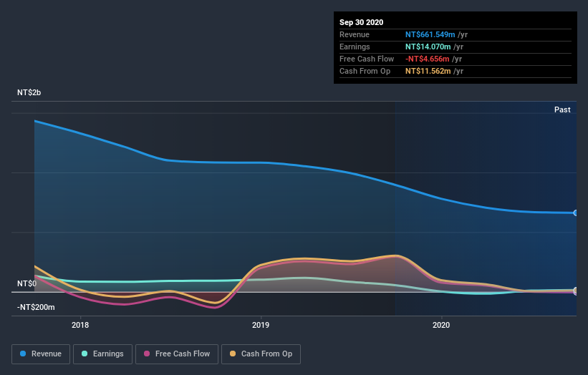
Task: Toggle the Cash From Op legend button
Action: pyautogui.click(x=261, y=354)
